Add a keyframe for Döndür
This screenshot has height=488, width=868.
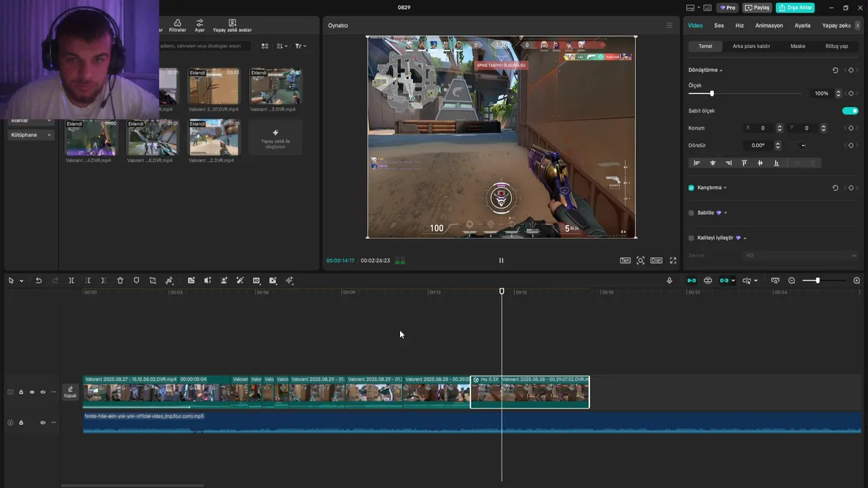click(x=851, y=145)
